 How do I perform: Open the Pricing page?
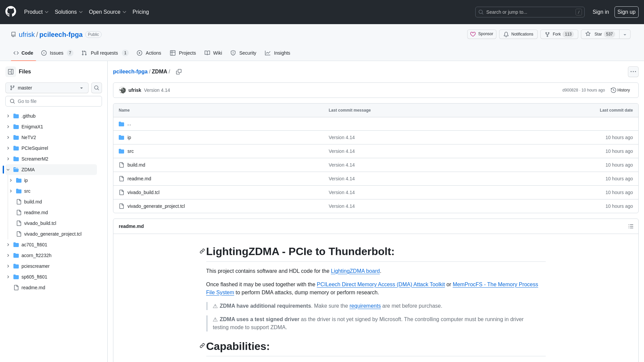point(141,12)
